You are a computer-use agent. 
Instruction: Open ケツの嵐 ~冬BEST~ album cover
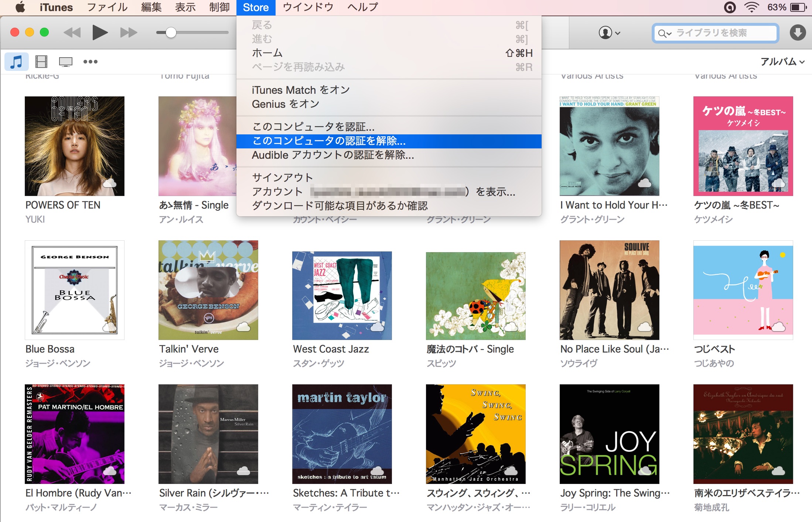click(x=743, y=146)
